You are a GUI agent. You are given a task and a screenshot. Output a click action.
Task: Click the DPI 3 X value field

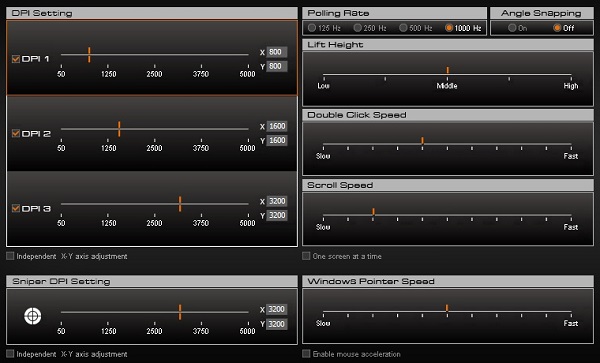[277, 201]
